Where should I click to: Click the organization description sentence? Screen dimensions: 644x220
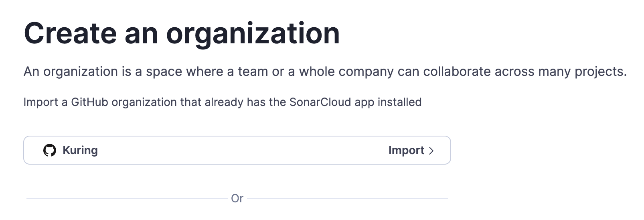[x=325, y=71]
